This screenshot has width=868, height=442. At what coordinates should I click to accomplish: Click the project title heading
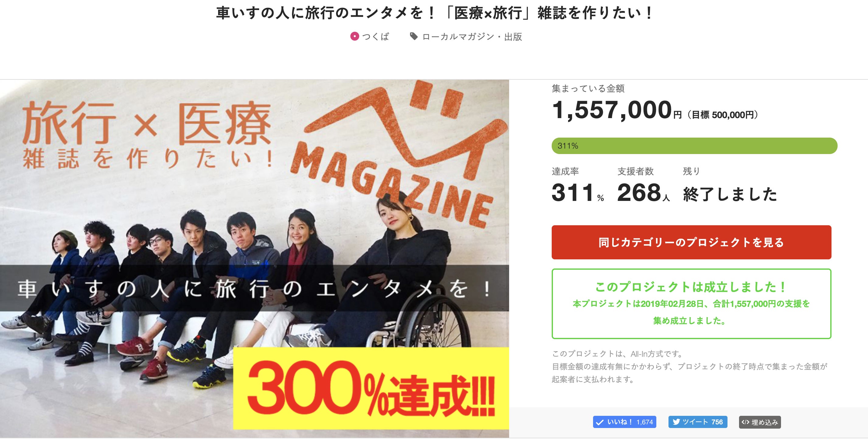pyautogui.click(x=434, y=13)
